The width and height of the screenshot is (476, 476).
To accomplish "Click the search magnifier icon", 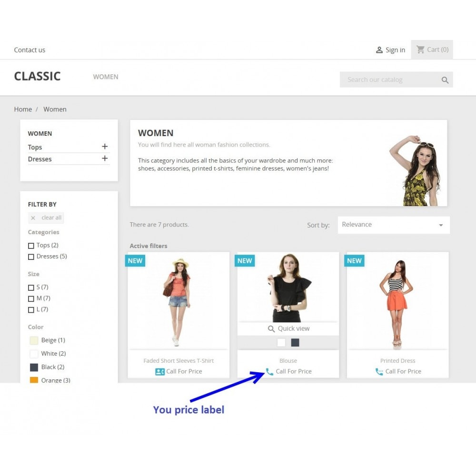I will 445,80.
